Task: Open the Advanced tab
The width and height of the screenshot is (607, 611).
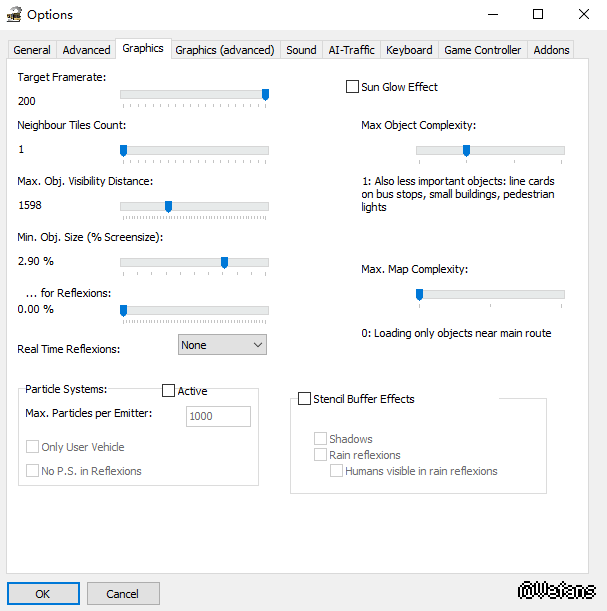Action: tap(86, 50)
